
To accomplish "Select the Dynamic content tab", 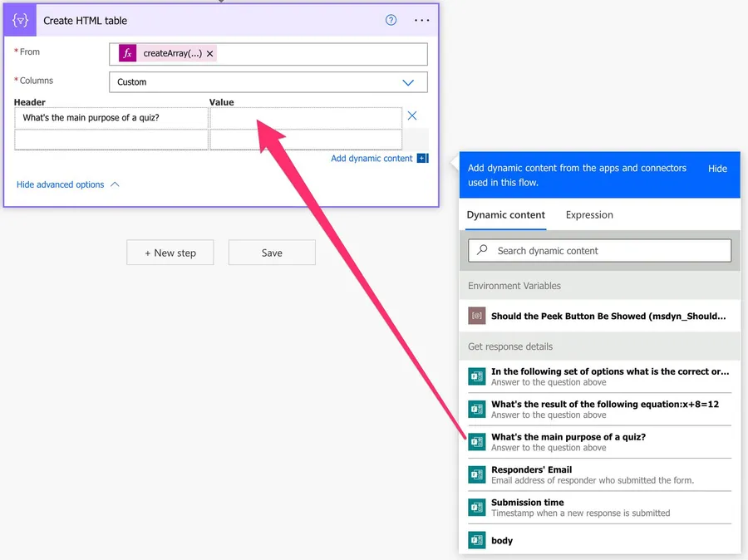I will [x=505, y=214].
